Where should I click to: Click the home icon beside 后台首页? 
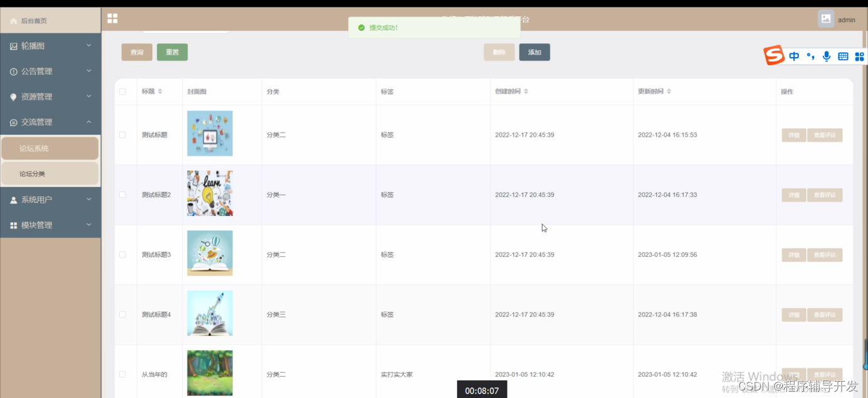[14, 21]
